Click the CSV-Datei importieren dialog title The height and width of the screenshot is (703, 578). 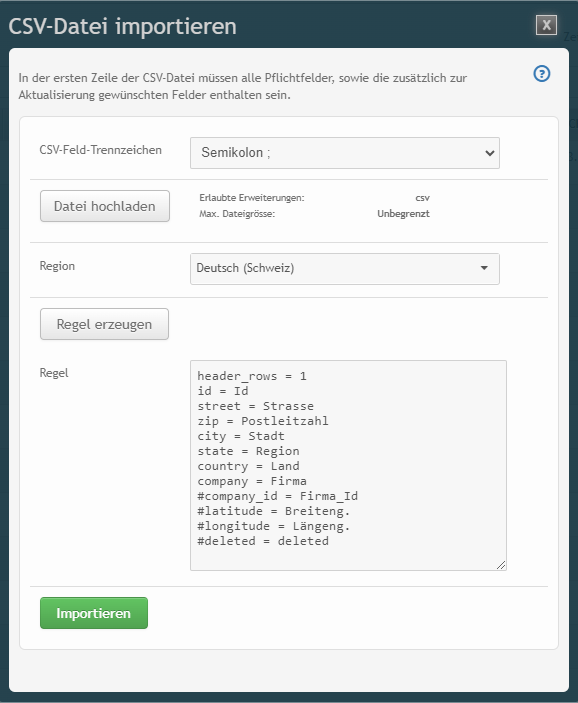(x=122, y=26)
